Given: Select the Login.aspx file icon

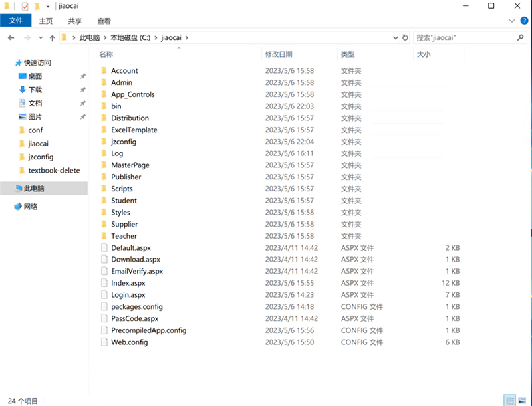Looking at the screenshot, I should [x=104, y=295].
